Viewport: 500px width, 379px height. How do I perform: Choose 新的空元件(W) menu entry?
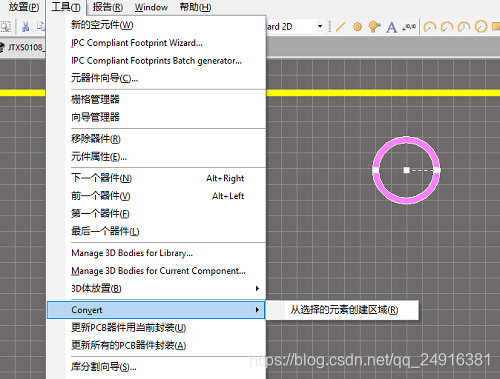point(156,25)
